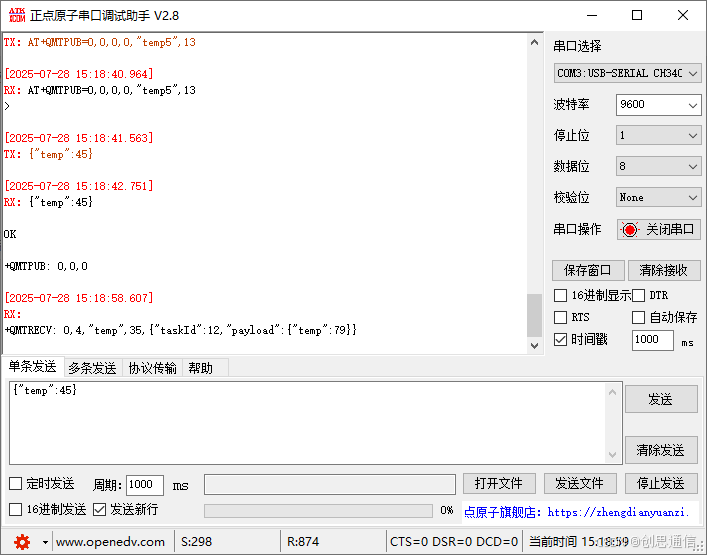707x555 pixels.
Task: Open the stop bits dropdown showing 1
Action: [658, 135]
